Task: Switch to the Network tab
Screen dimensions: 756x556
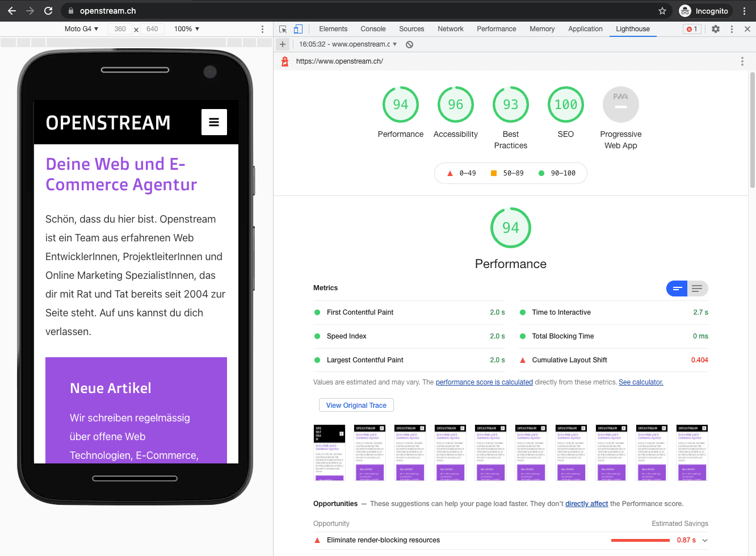Action: pos(450,29)
